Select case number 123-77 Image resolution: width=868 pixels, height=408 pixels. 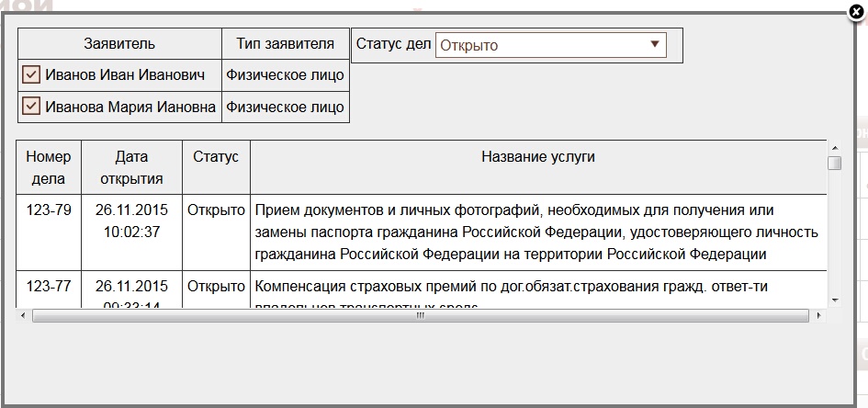tap(49, 287)
